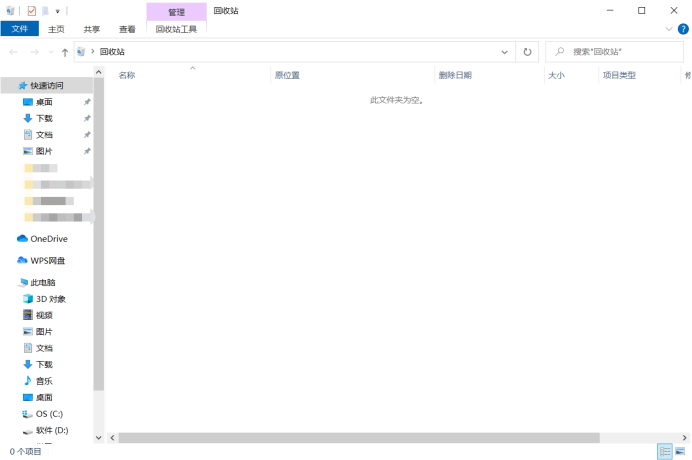Screen dimensions: 692x460
Task: Sort by the 原位置 column header
Action: (x=287, y=75)
